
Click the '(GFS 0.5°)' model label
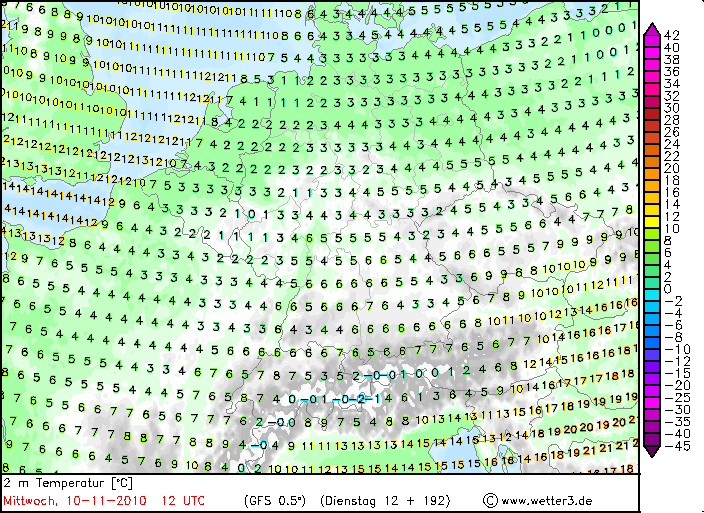[275, 501]
